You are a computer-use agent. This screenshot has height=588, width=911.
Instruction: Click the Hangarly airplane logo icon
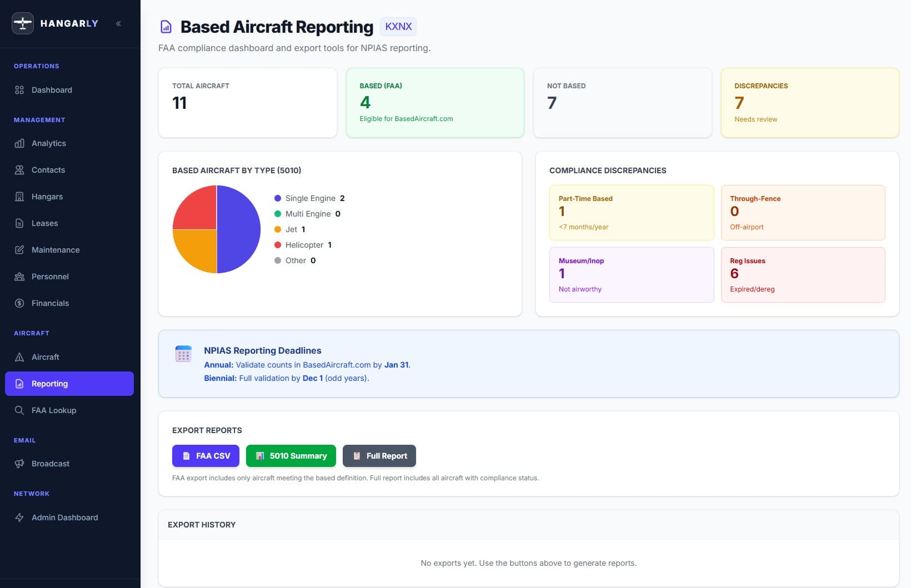pos(23,23)
